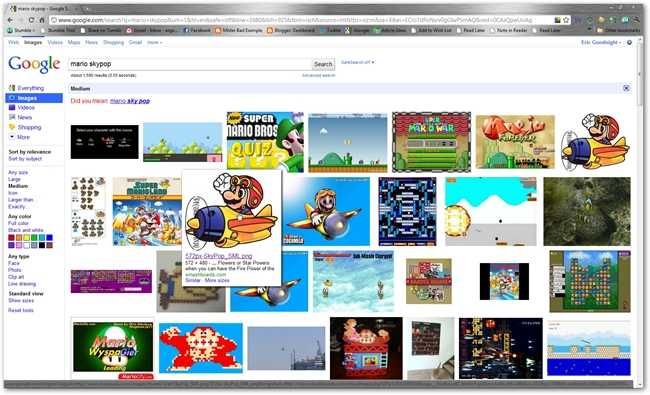
Task: Go to the browser home page icon
Action: (41, 20)
